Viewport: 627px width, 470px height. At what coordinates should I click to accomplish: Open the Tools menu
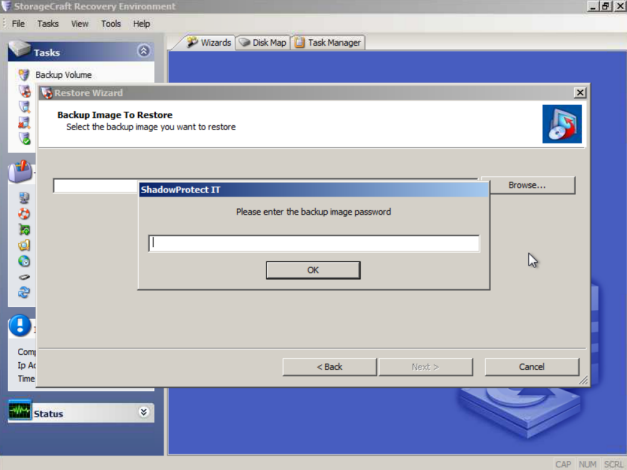pyautogui.click(x=111, y=24)
